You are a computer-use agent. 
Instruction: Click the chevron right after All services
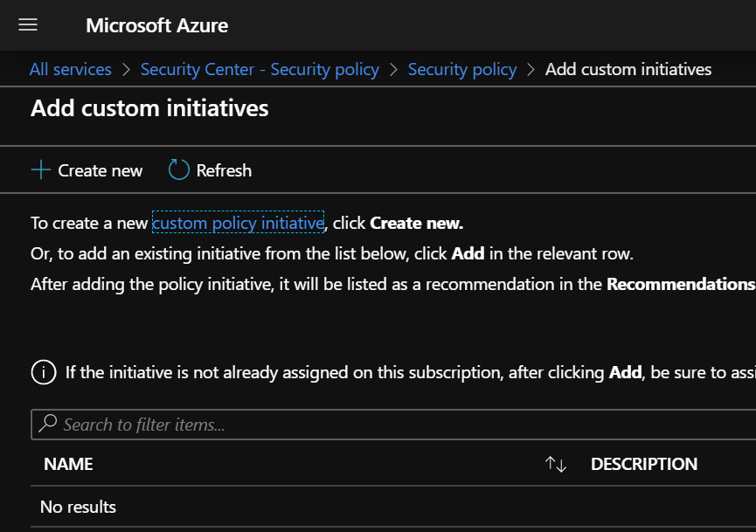127,69
